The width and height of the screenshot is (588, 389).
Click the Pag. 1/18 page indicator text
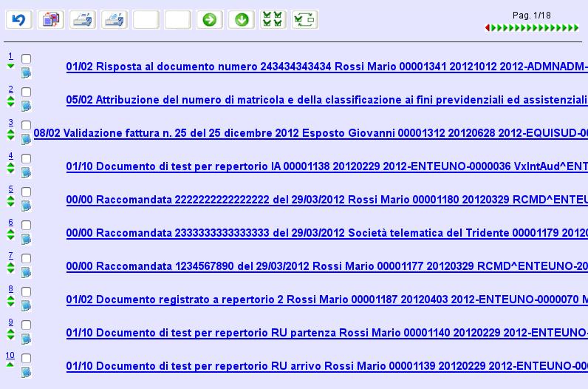coord(531,16)
